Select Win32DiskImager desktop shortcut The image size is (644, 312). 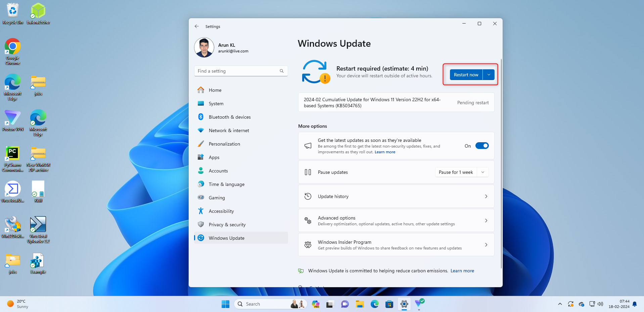tap(13, 227)
